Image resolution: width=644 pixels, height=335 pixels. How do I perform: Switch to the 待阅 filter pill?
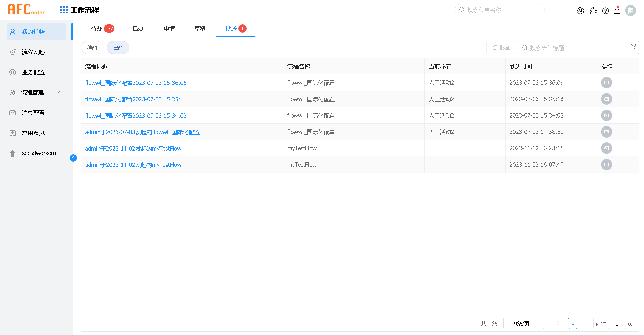(x=92, y=48)
